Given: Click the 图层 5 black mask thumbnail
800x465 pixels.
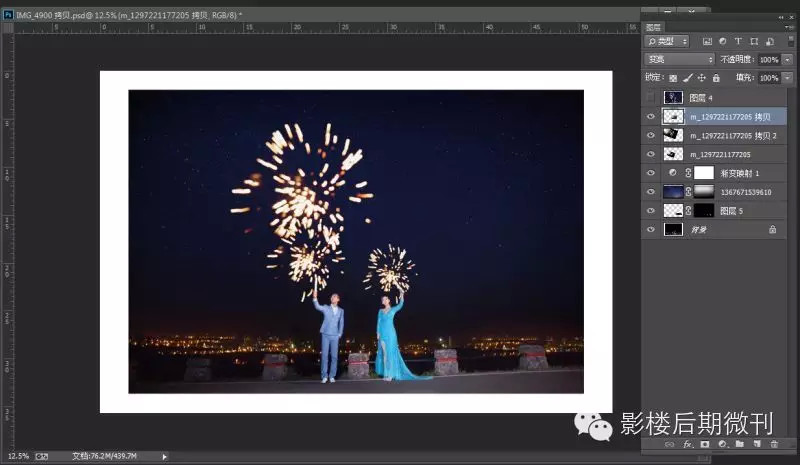Looking at the screenshot, I should click(x=704, y=211).
